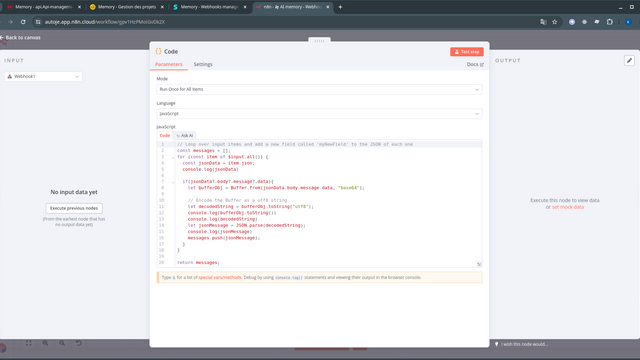Click the site information icon in address bar

click(x=38, y=22)
